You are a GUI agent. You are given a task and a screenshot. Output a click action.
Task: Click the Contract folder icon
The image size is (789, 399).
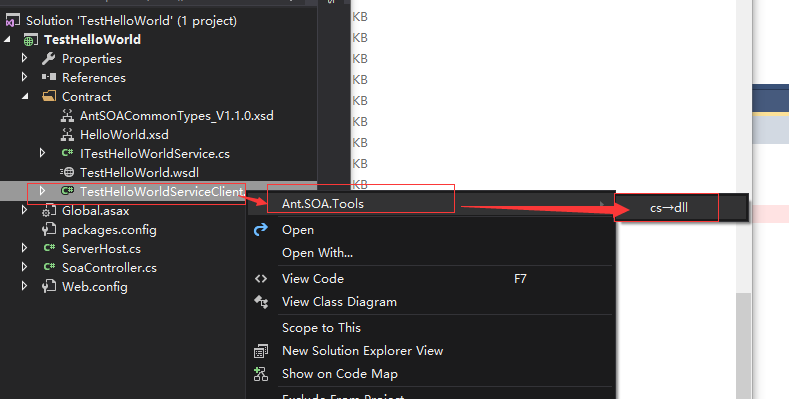(49, 96)
